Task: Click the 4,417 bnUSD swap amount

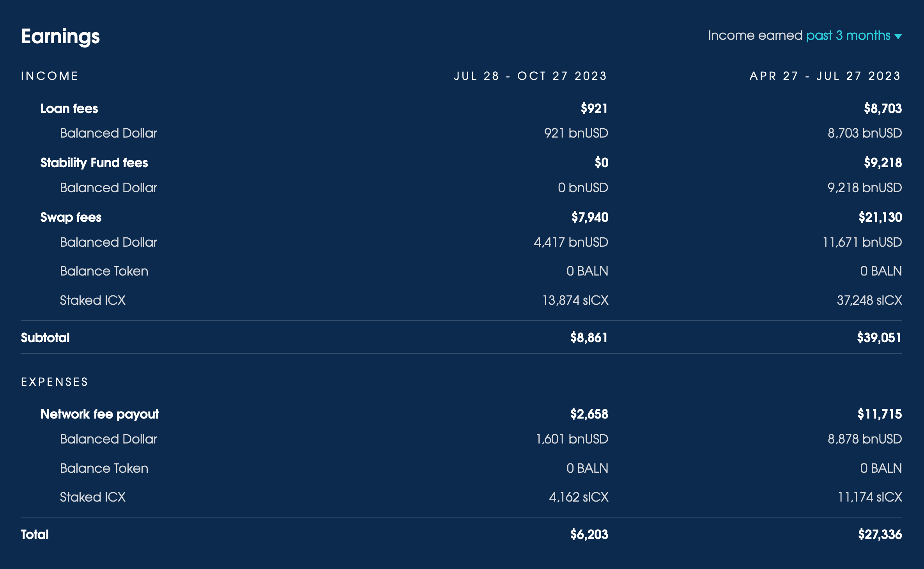Action: click(571, 242)
